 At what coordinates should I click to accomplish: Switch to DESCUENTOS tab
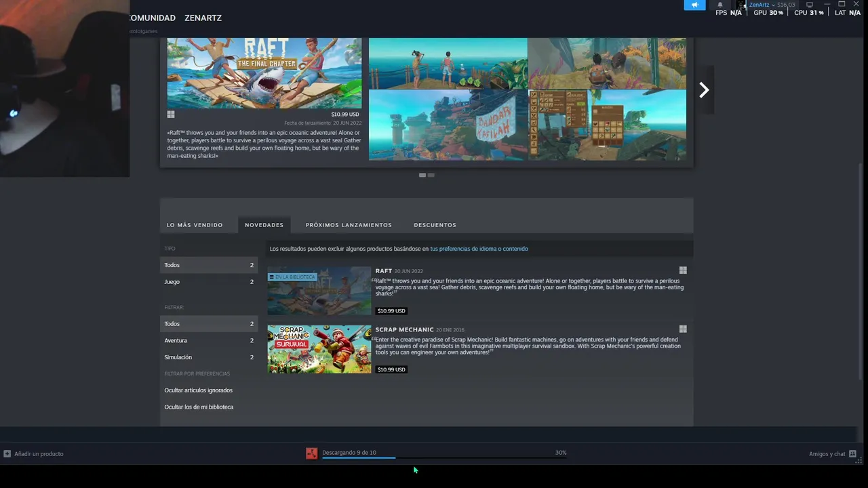(435, 225)
